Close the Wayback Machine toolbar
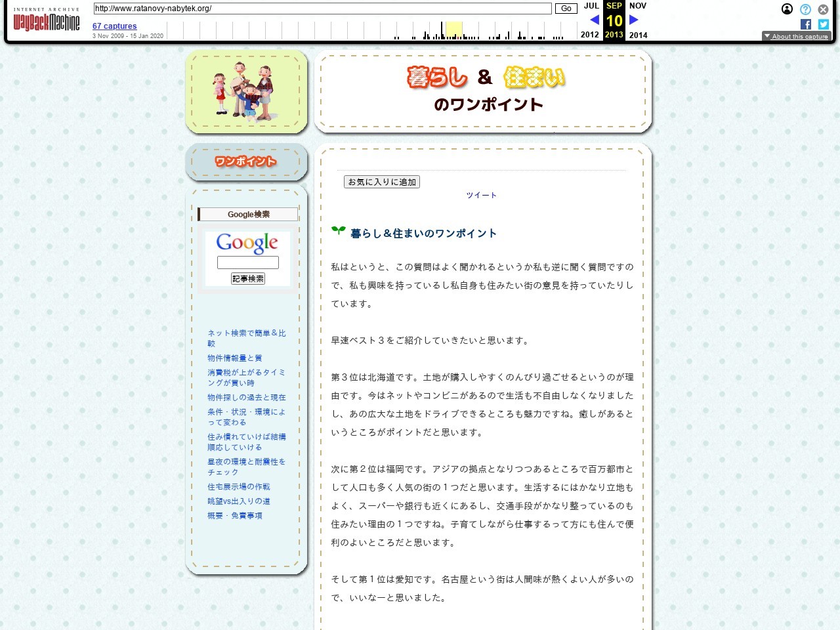840x630 pixels. click(823, 9)
